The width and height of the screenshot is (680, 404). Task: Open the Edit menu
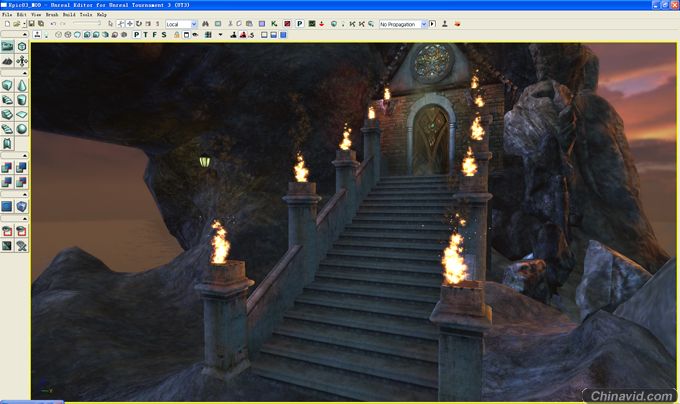[x=21, y=14]
